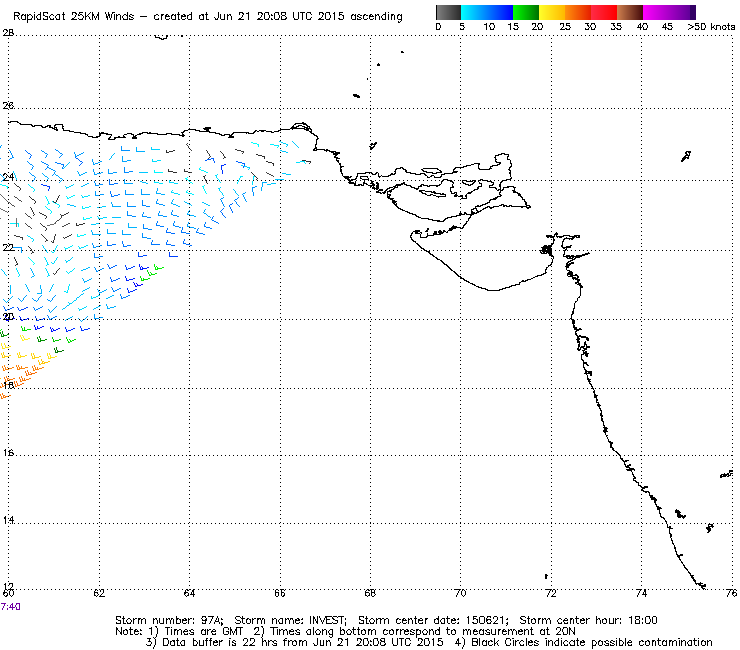The image size is (740, 650).
Task: Click the "Storm center date: 150621;" footer text
Action: (433, 620)
